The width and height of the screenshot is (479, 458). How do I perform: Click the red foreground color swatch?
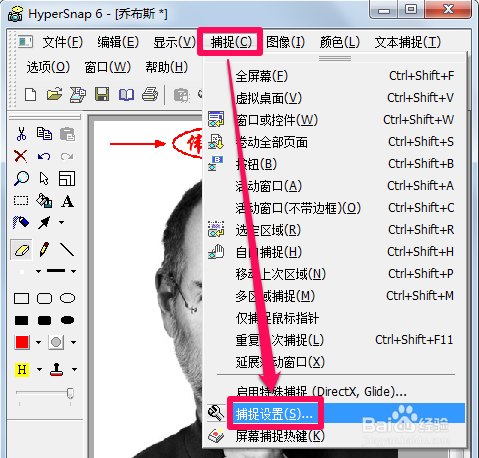pyautogui.click(x=22, y=342)
